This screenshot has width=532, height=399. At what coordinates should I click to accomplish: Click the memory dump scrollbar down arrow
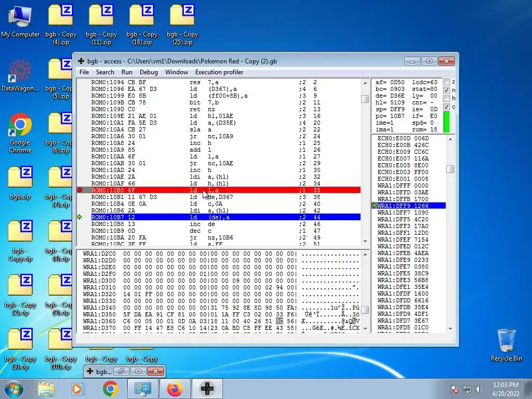point(365,328)
